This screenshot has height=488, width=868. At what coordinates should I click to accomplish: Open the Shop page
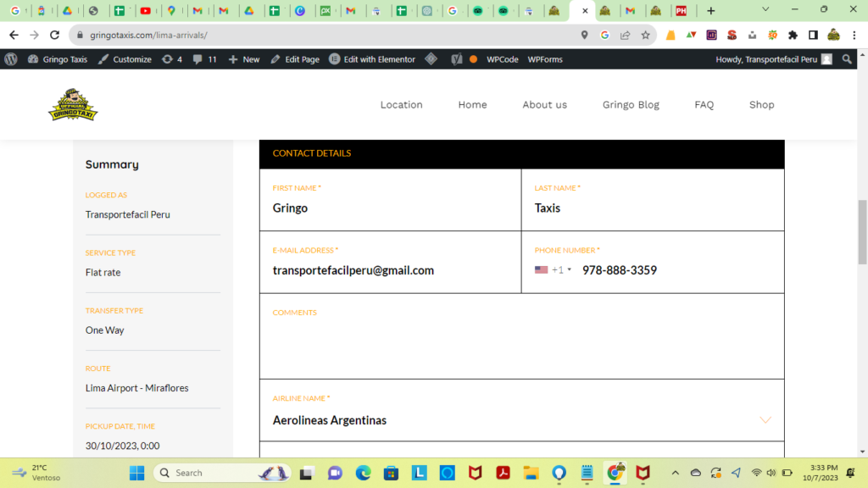click(762, 104)
